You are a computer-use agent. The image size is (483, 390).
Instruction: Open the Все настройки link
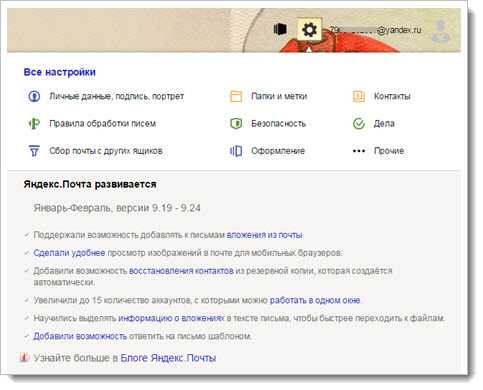(x=60, y=72)
